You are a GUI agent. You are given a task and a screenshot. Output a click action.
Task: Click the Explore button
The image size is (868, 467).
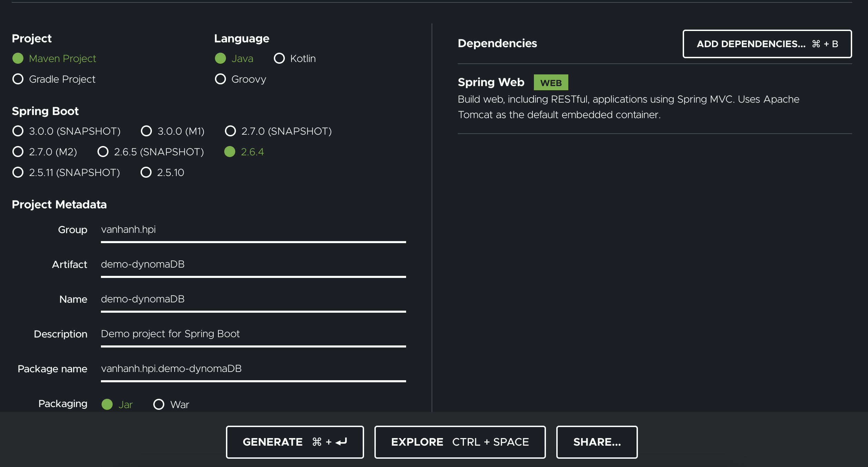(459, 442)
